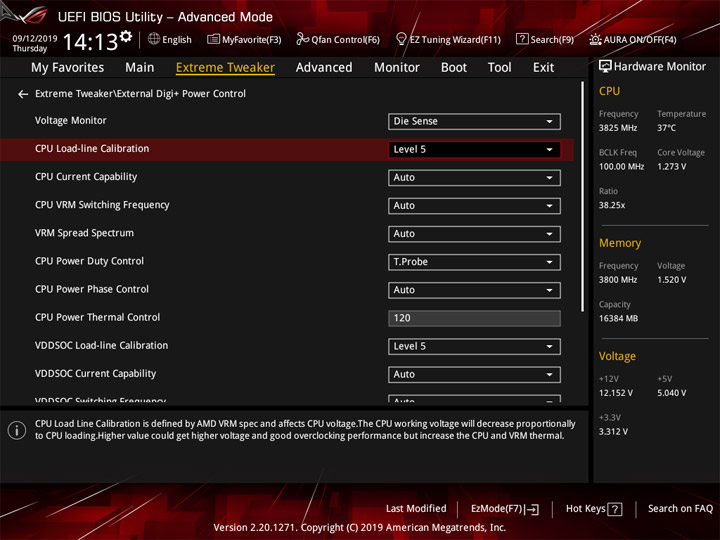Click Memory Voltage 1.520 V value
Image resolution: width=720 pixels, height=540 pixels.
[x=671, y=280]
